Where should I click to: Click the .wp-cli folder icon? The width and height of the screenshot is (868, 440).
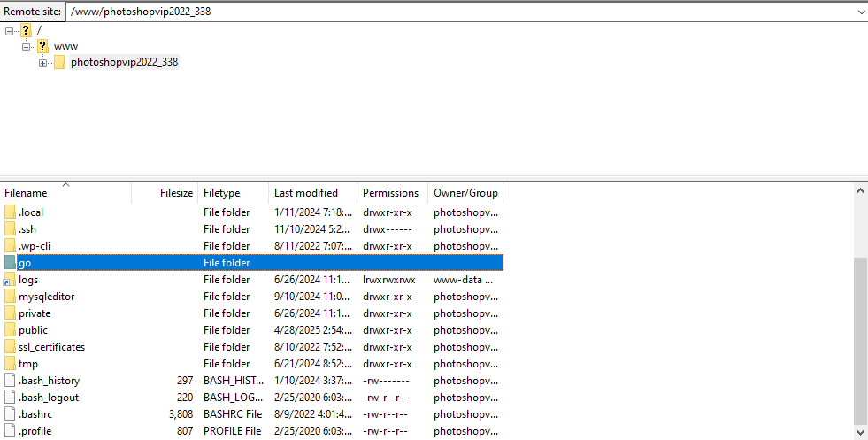pos(10,246)
